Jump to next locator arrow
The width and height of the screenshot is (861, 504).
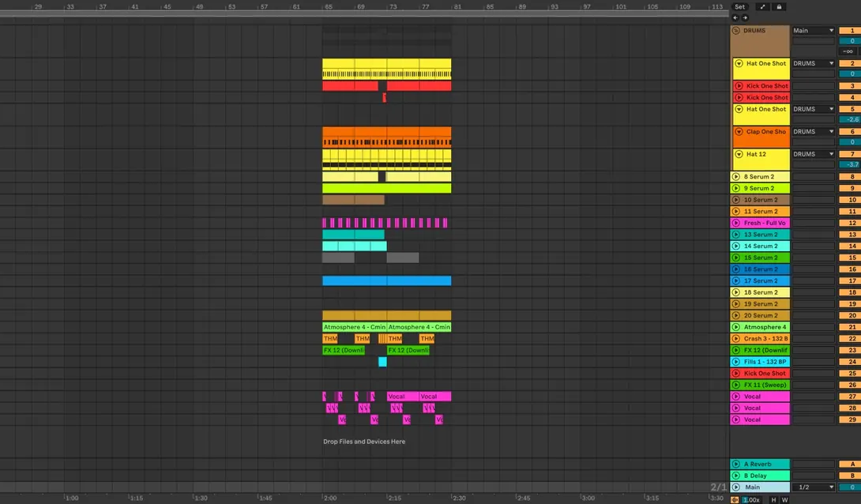745,17
